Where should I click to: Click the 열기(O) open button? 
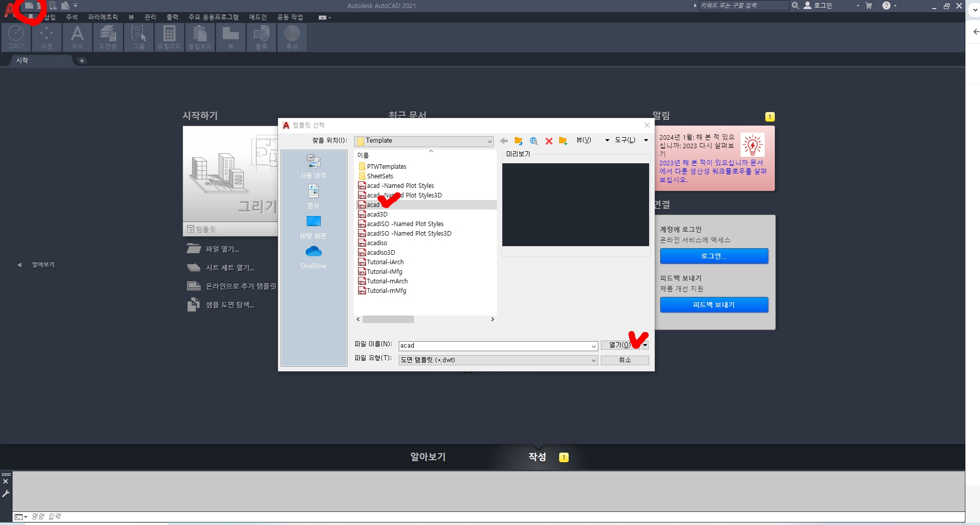coord(620,345)
